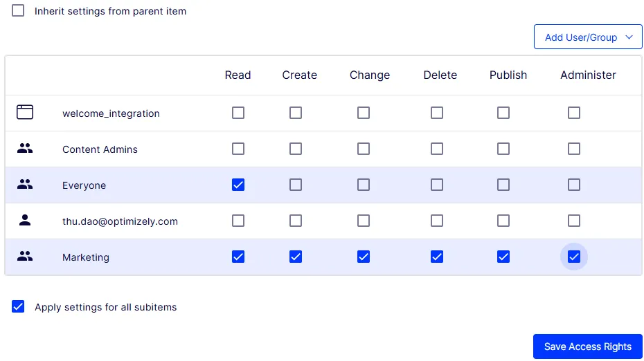Check Administer for thu.dao@optimizely.com
The width and height of the screenshot is (644, 361).
574,221
